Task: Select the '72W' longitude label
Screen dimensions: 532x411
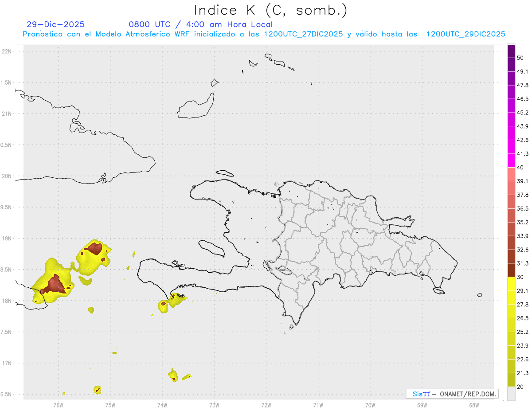Action: point(266,405)
